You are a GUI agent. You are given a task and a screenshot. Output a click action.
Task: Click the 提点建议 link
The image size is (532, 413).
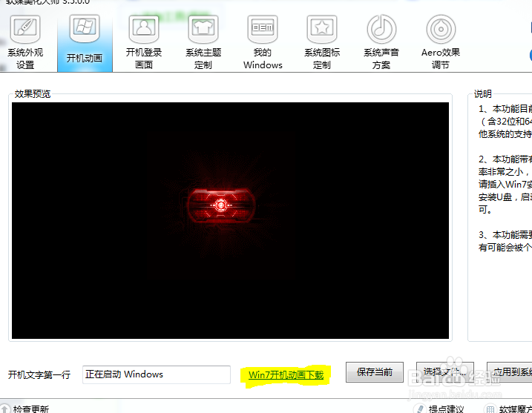tap(446, 409)
